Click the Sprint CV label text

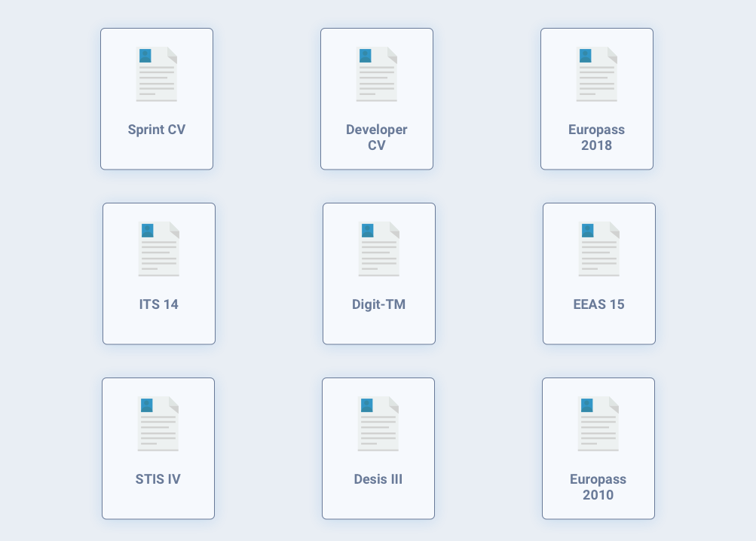click(x=157, y=130)
